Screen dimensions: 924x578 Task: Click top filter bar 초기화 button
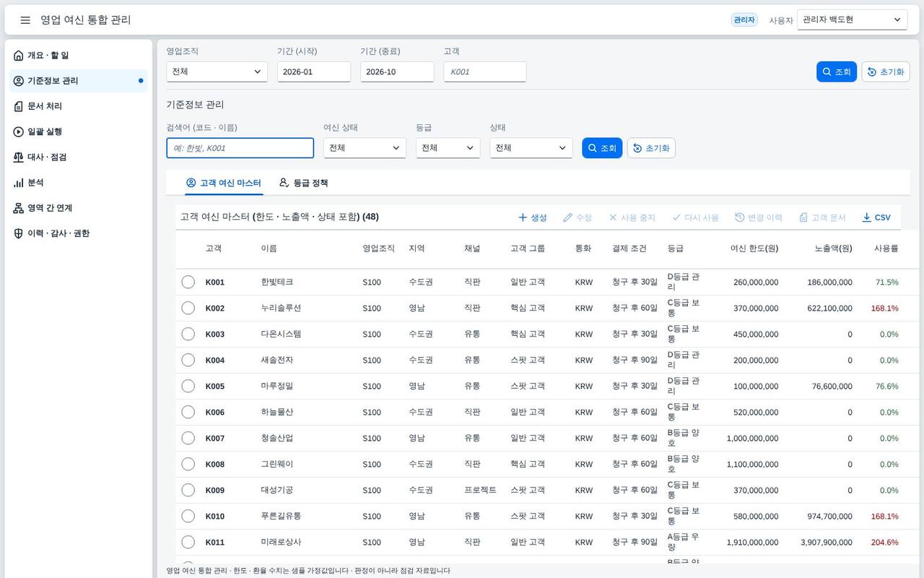[x=886, y=72]
